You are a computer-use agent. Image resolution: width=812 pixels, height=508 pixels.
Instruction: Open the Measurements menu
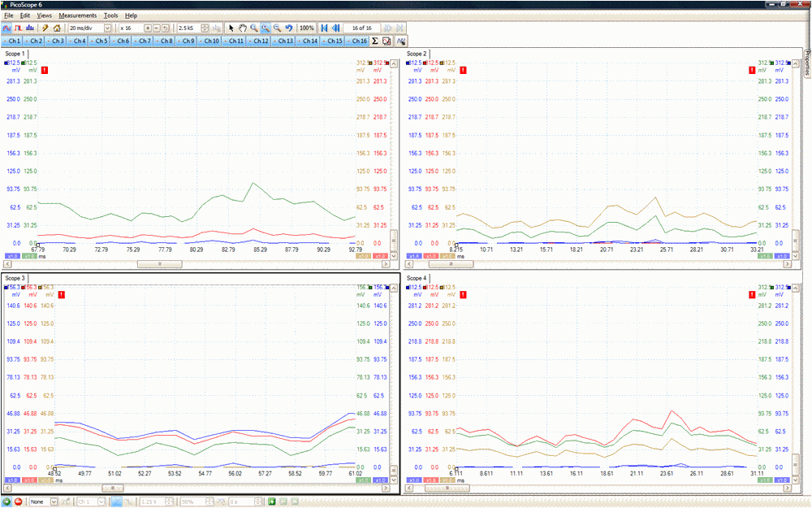(x=77, y=15)
